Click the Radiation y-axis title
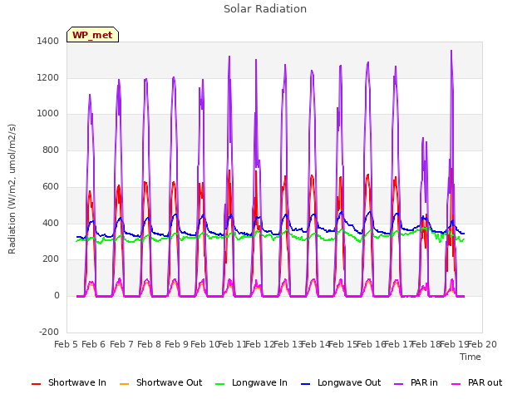Viewport: 532px width, 399px height. pos(12,189)
